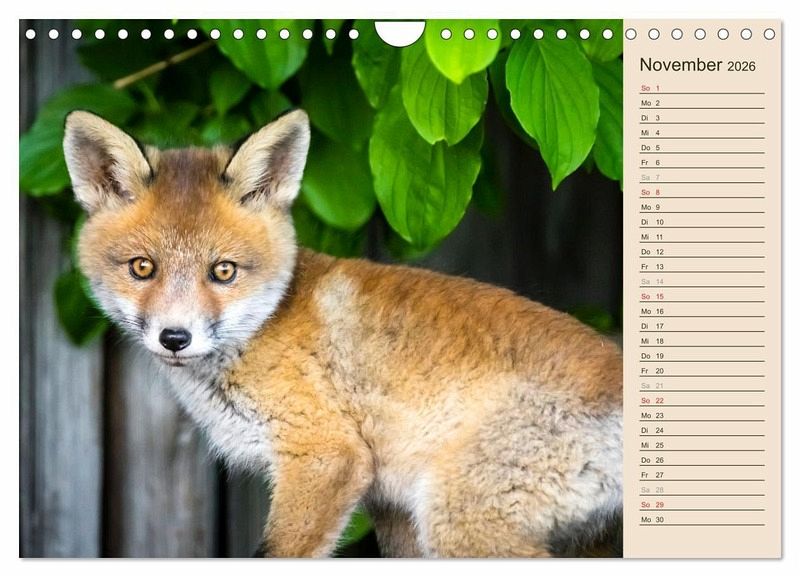Screen dimensions: 800x577
Task: Pick the Friday 20 calendar entry
Action: 701,370
